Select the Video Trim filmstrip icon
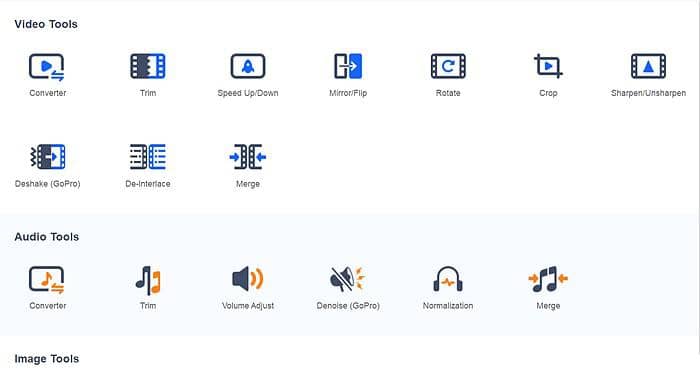The image size is (700, 376). [x=148, y=66]
